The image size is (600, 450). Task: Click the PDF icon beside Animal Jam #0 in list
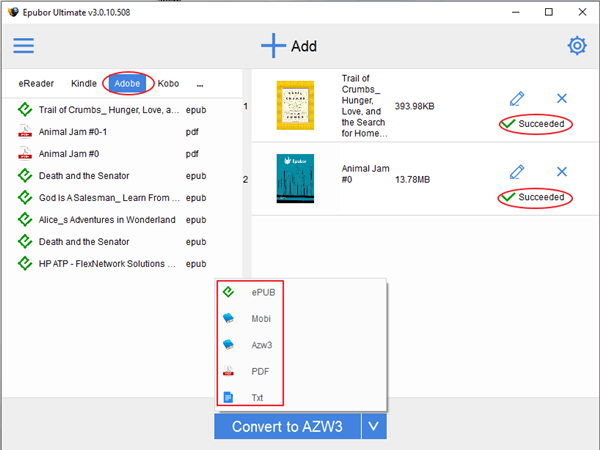(25, 153)
